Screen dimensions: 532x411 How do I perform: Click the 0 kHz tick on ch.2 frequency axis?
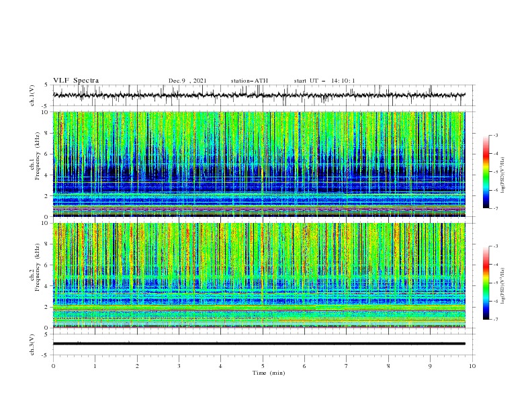pyautogui.click(x=47, y=328)
